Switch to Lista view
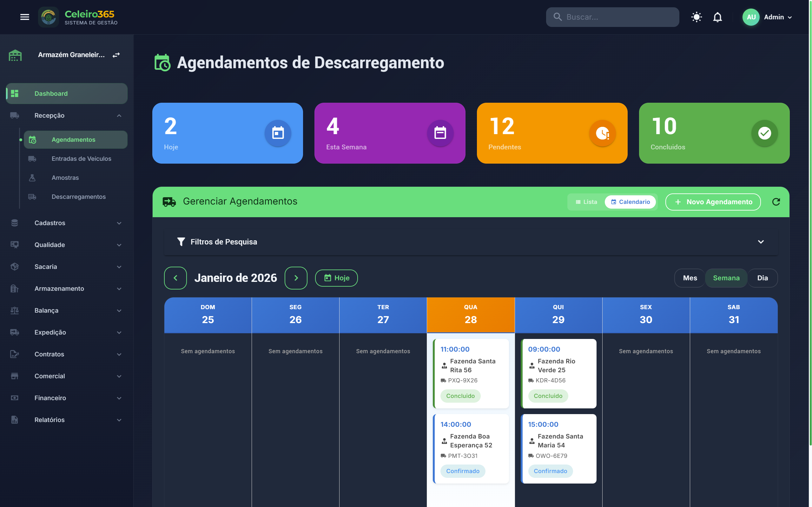The image size is (812, 507). click(586, 202)
